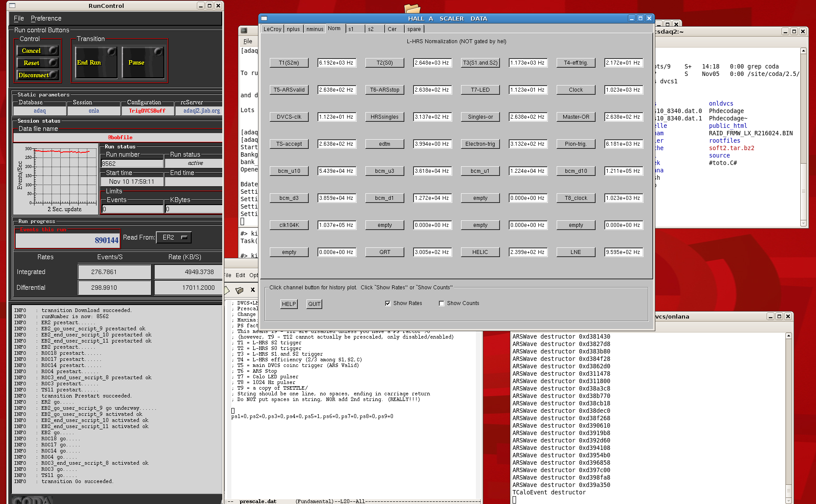The height and width of the screenshot is (504, 816).
Task: Click the bcm_u10 channel button
Action: click(289, 171)
